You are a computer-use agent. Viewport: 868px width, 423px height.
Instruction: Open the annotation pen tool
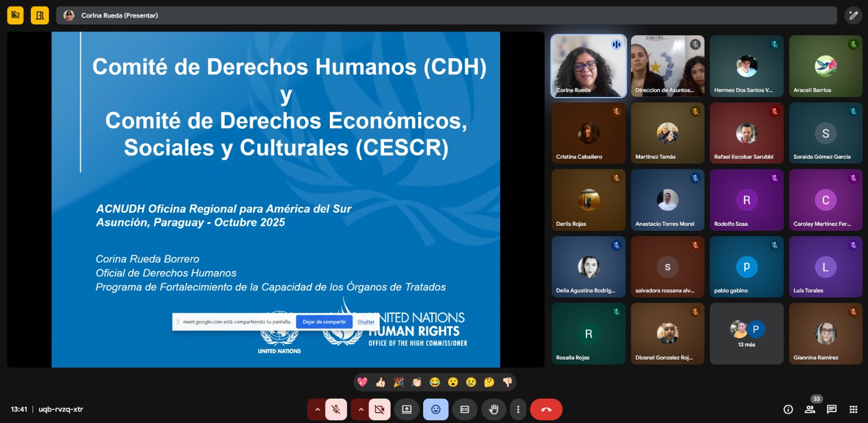click(x=853, y=15)
